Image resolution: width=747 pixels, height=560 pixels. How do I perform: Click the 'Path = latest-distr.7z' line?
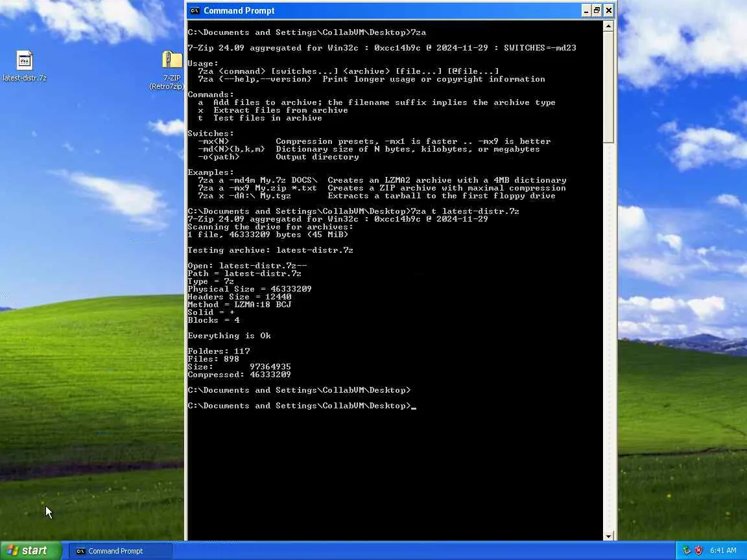(244, 274)
